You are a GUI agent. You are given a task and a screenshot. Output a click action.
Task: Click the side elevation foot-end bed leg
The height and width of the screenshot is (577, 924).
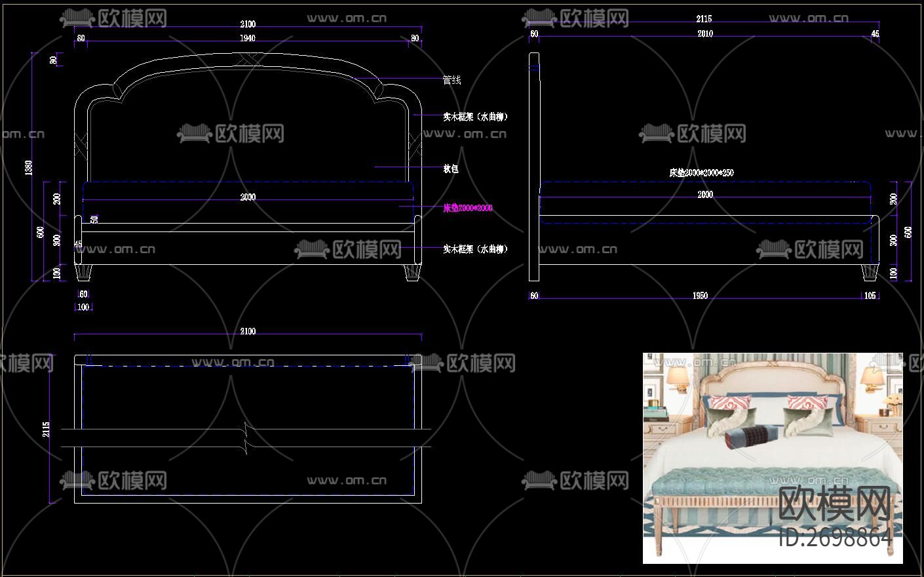click(x=870, y=272)
